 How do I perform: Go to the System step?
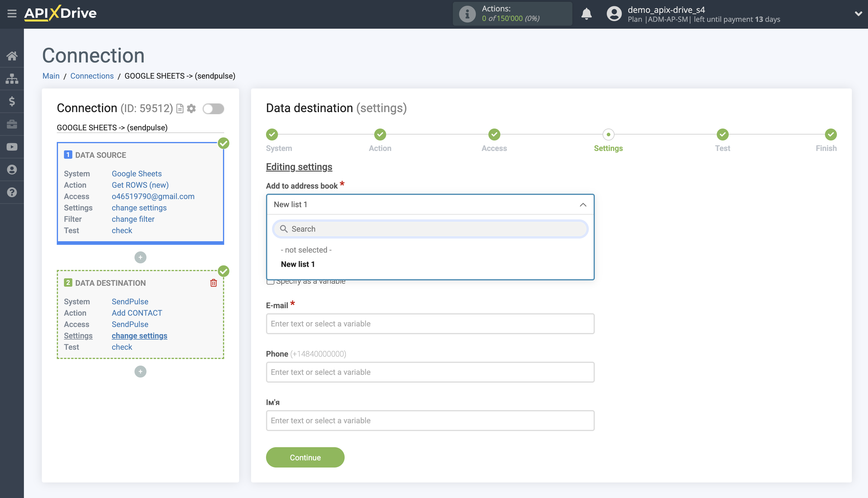click(272, 135)
